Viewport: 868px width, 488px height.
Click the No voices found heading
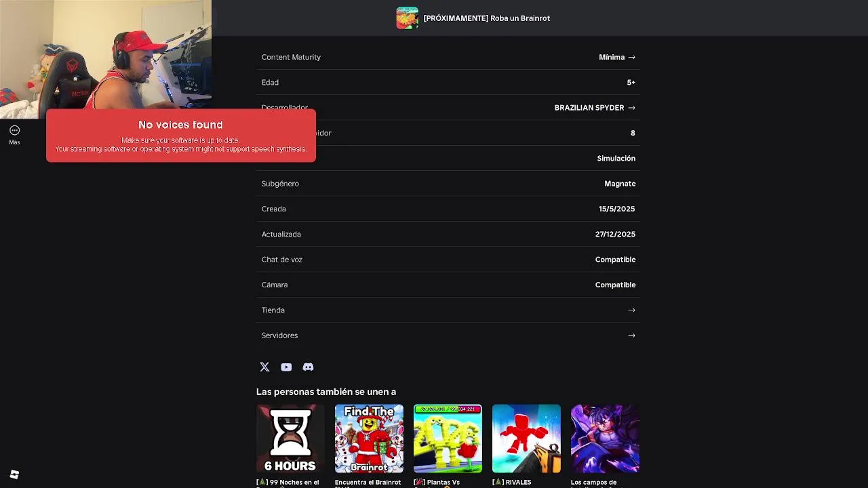click(x=180, y=125)
